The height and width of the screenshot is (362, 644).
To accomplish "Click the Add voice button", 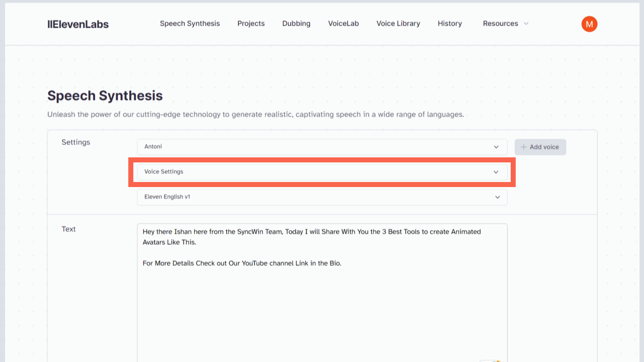I will coord(540,147).
